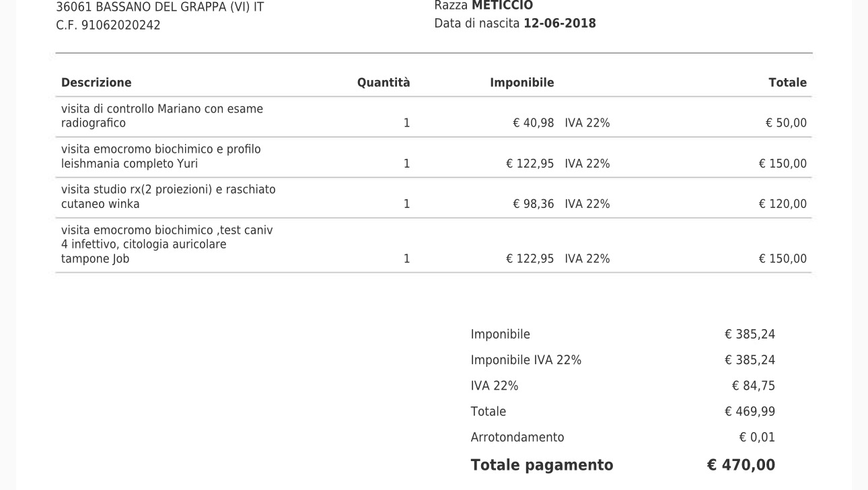Click the Descrizione column header
This screenshot has width=868, height=490.
click(x=96, y=83)
